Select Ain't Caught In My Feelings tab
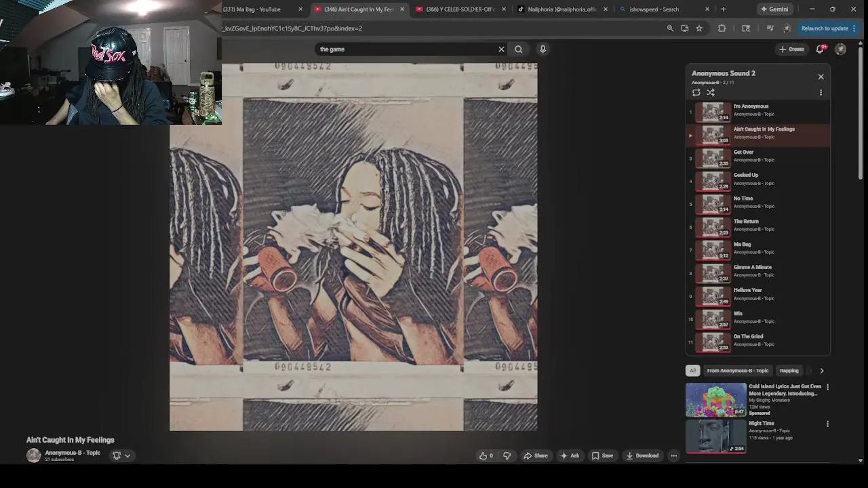The height and width of the screenshot is (488, 868). (x=359, y=9)
